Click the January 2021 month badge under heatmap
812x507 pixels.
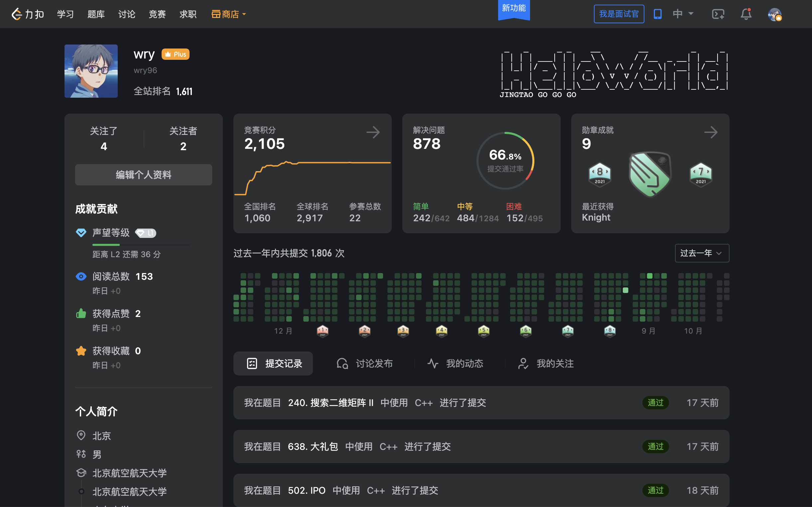pos(323,331)
